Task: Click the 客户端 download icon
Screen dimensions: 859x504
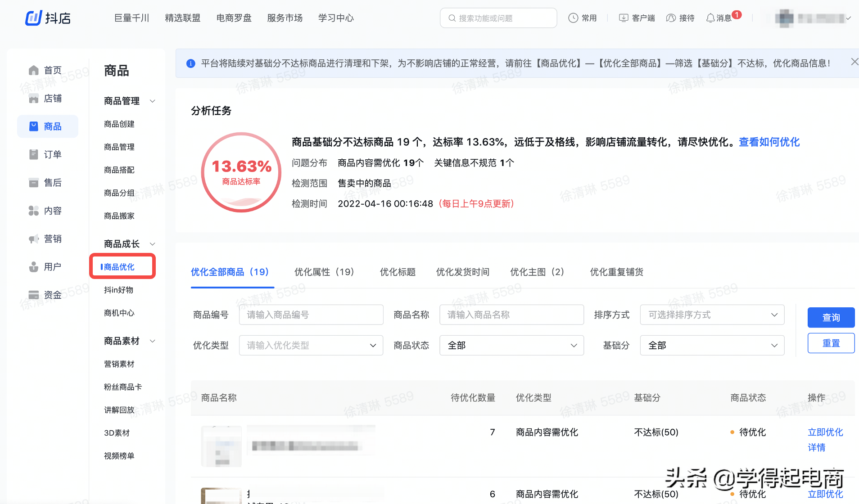Action: point(624,18)
